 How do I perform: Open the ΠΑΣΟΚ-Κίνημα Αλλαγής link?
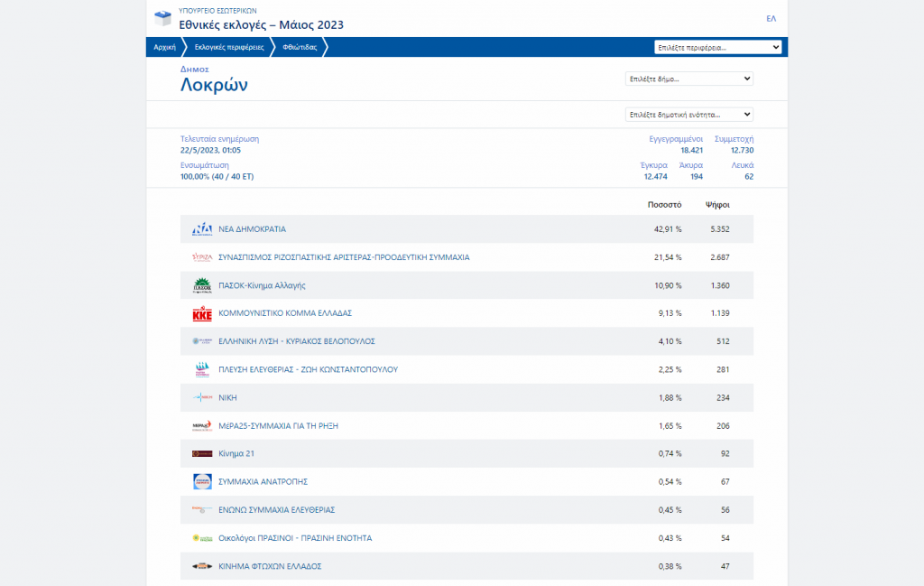click(x=262, y=285)
